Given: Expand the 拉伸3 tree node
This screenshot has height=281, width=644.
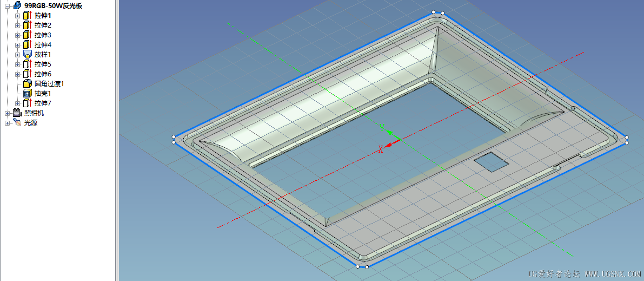Looking at the screenshot, I should 17,35.
